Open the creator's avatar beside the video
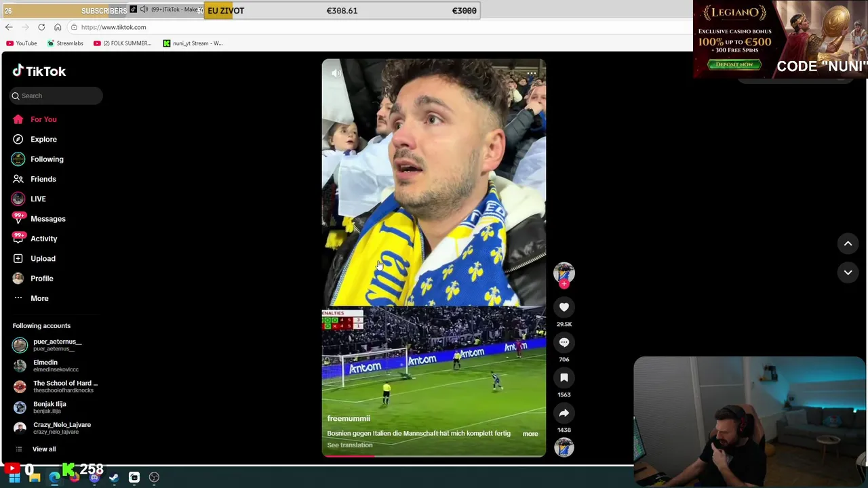868x488 pixels. click(x=564, y=272)
